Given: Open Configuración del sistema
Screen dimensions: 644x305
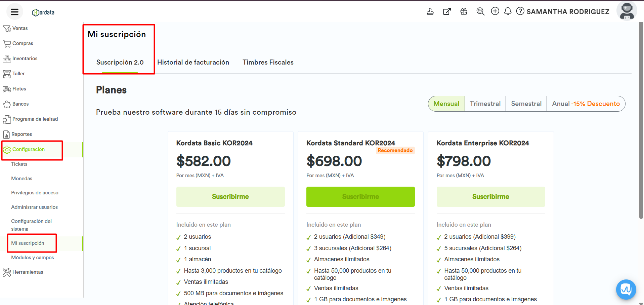Looking at the screenshot, I should [x=31, y=225].
